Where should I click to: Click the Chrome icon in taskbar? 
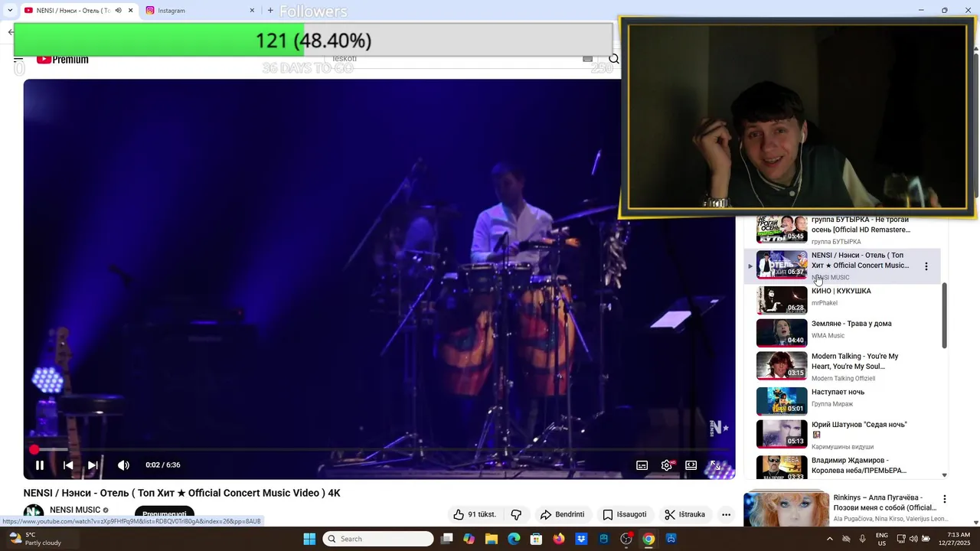pos(648,539)
